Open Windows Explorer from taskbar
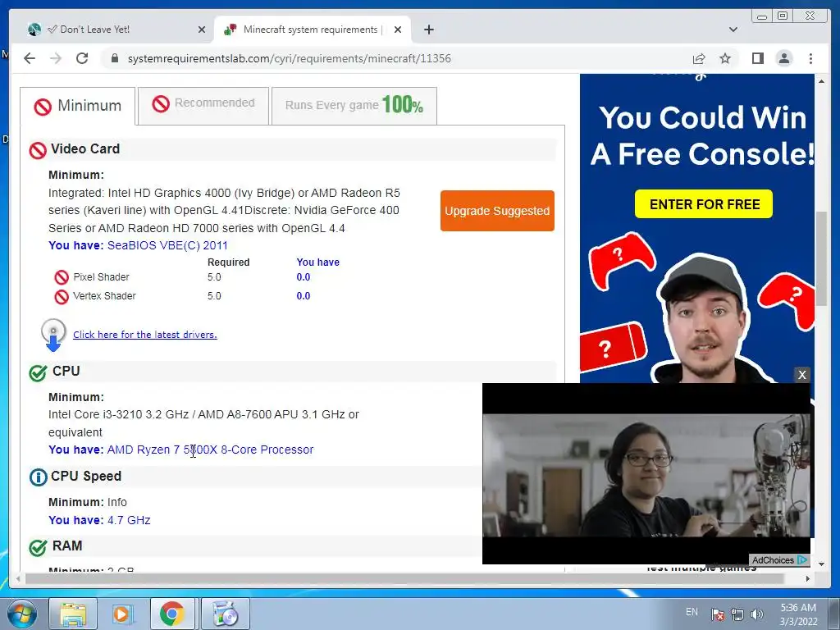The width and height of the screenshot is (840, 630). pyautogui.click(x=73, y=614)
